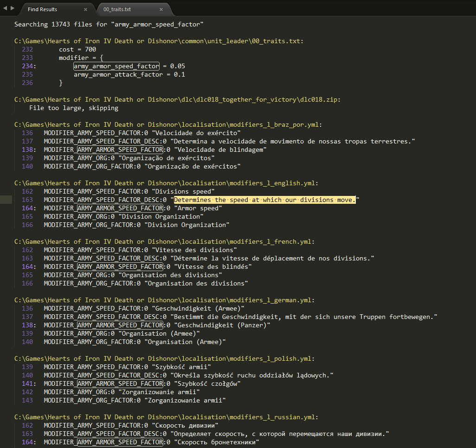Open the modifiers_l_french.yml result path
This screenshot has width=476, height=448.
164,241
